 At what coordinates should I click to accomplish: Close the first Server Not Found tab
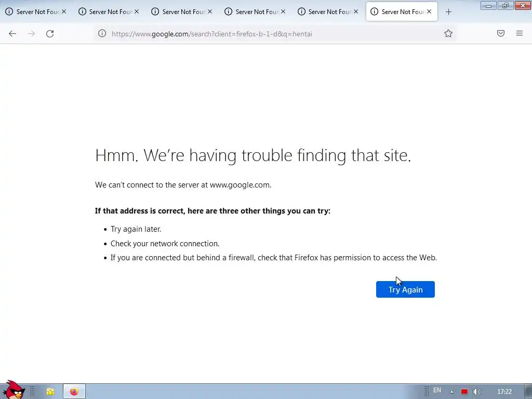(x=64, y=11)
